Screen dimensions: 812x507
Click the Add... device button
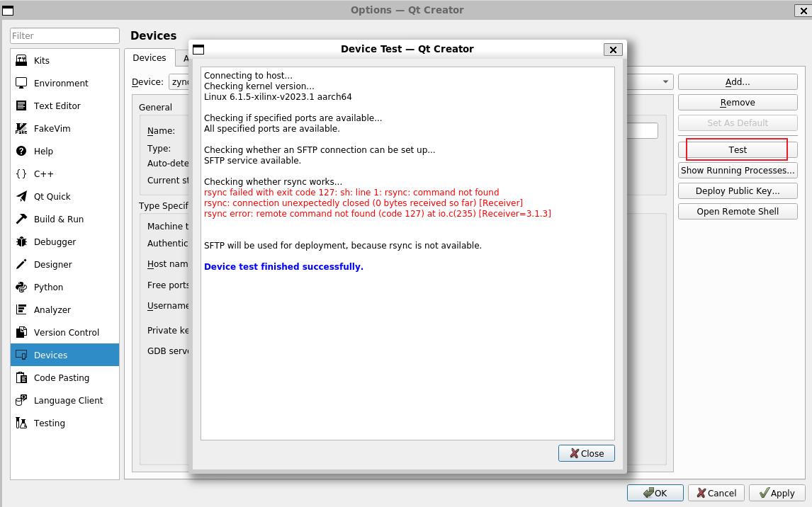[x=738, y=81]
